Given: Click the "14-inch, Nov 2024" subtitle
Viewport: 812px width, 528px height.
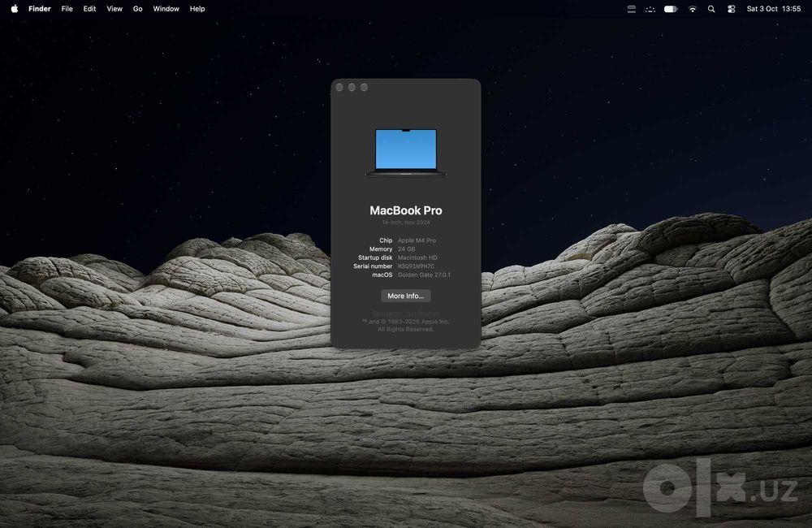Looking at the screenshot, I should (406, 223).
